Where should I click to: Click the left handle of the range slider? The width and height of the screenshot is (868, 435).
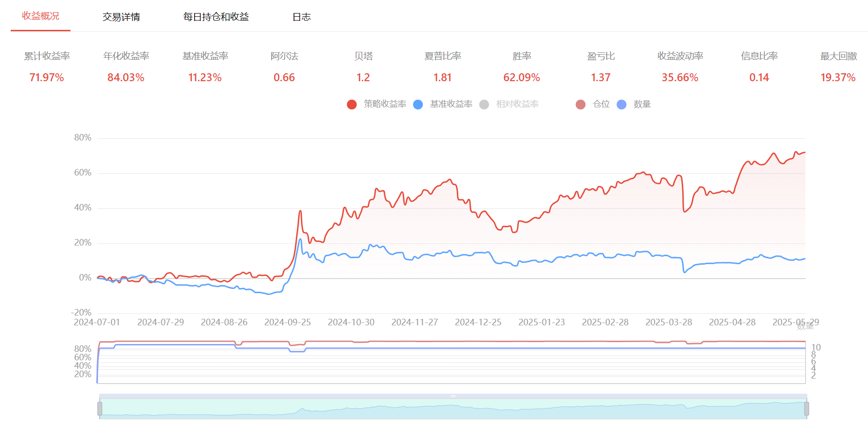click(100, 409)
